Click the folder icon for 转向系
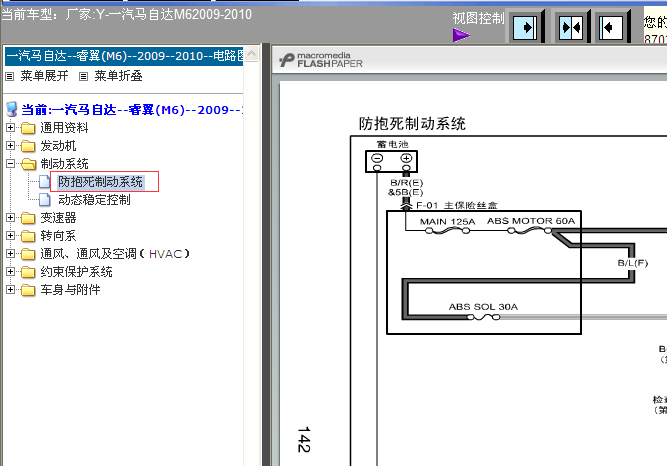This screenshot has width=667, height=466. pyautogui.click(x=28, y=236)
